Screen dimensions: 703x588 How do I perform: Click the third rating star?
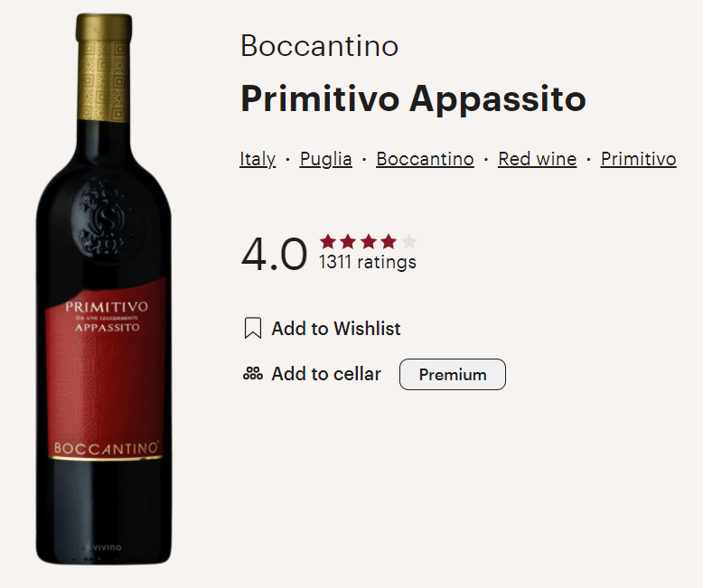point(369,242)
